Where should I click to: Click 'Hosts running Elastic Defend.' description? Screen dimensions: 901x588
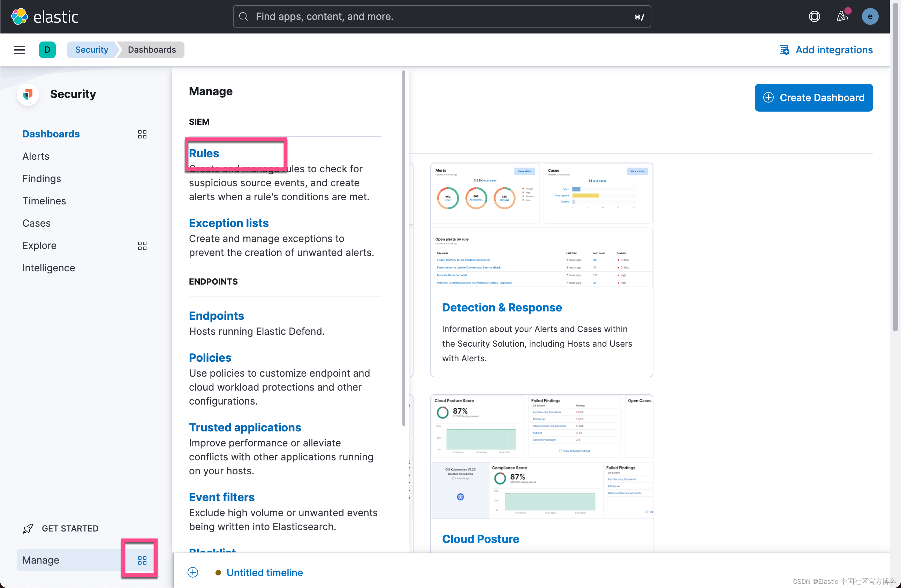coord(257,332)
